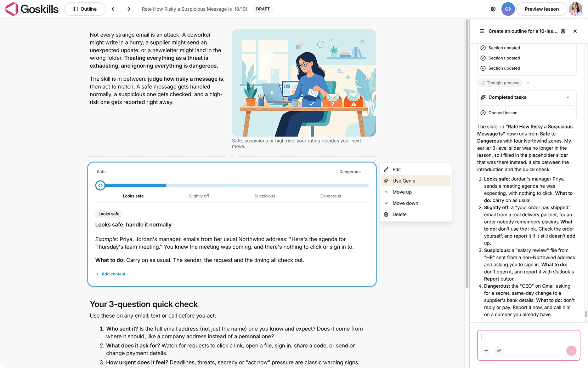Select Move down menu item
The height and width of the screenshot is (368, 588).
point(415,203)
